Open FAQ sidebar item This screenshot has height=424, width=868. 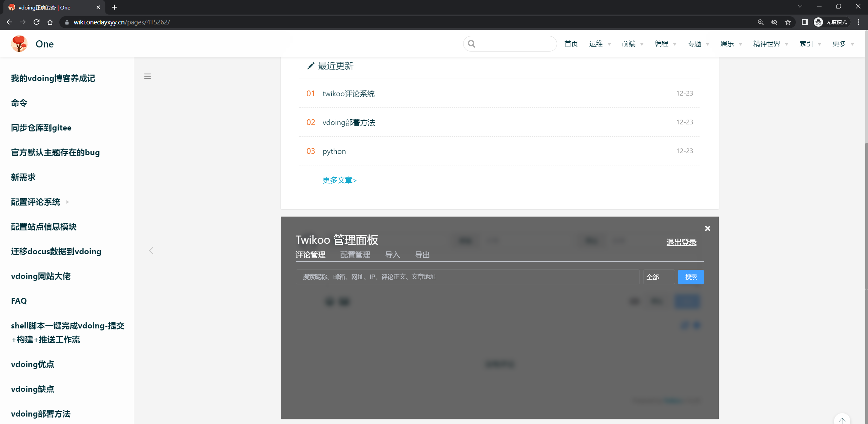pos(19,301)
